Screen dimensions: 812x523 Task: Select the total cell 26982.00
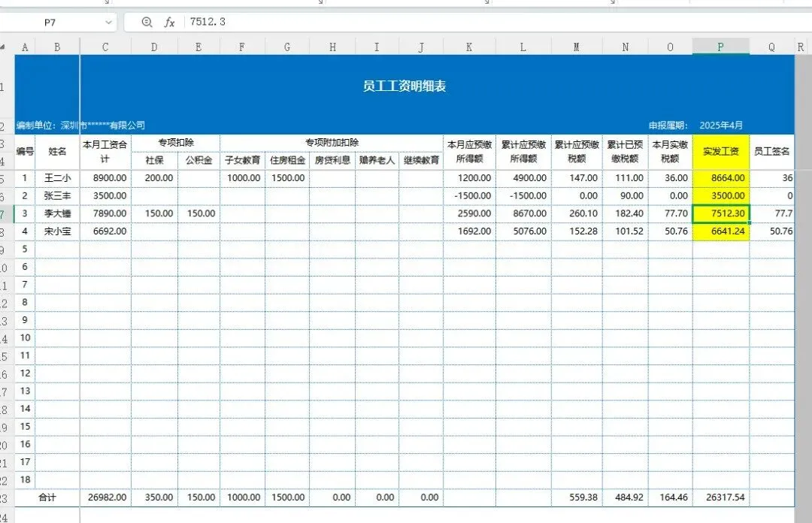pyautogui.click(x=106, y=497)
